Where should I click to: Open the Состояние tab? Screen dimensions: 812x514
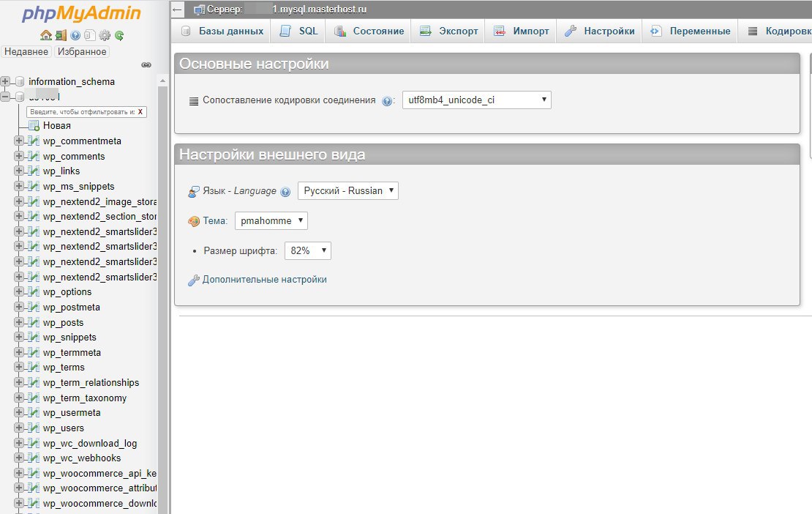[x=369, y=31]
